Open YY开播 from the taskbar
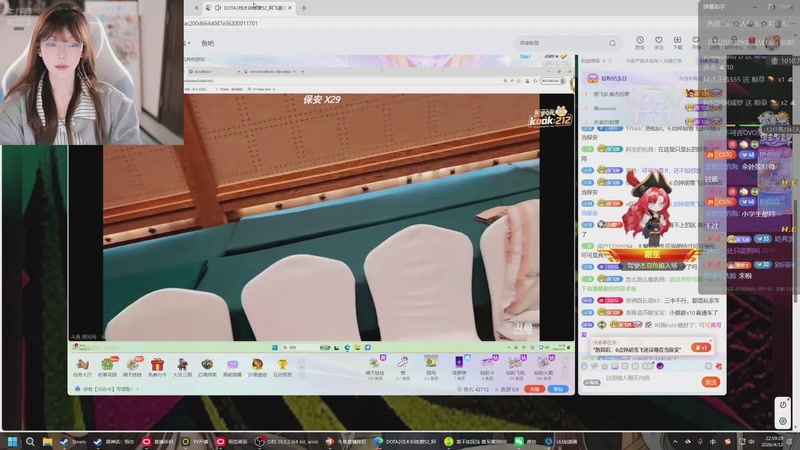800x450 pixels. 195,441
